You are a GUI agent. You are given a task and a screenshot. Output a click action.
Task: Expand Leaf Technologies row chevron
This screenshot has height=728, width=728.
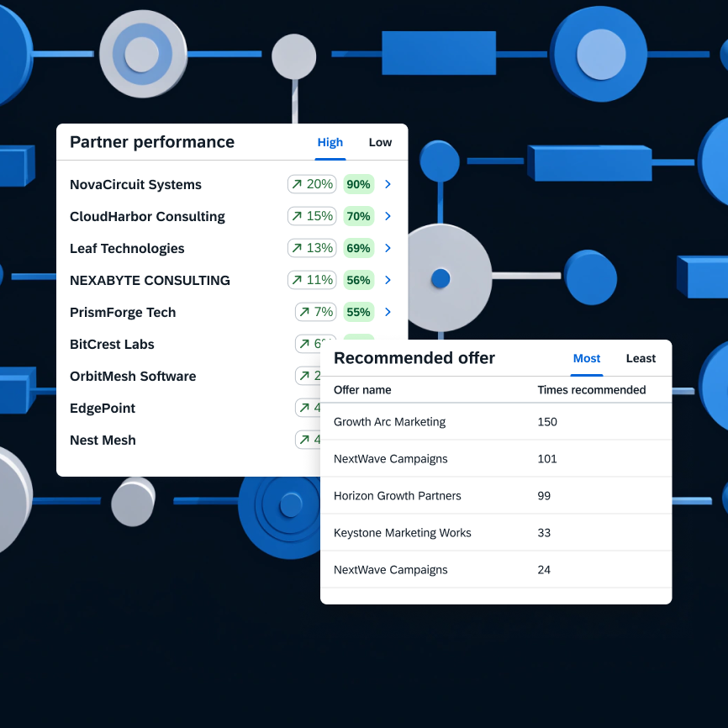click(x=388, y=248)
